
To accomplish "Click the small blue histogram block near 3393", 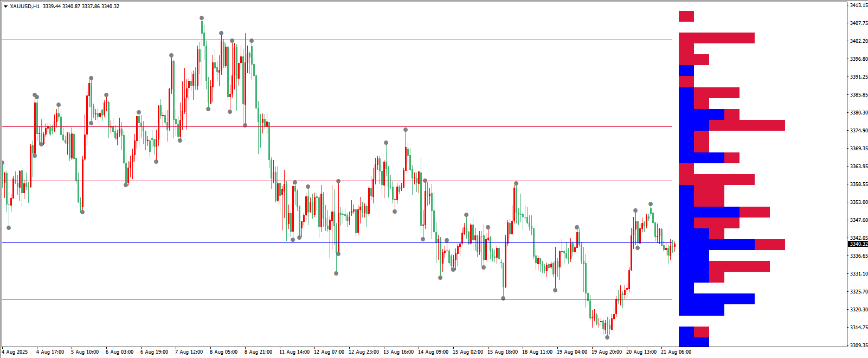I will [686, 71].
